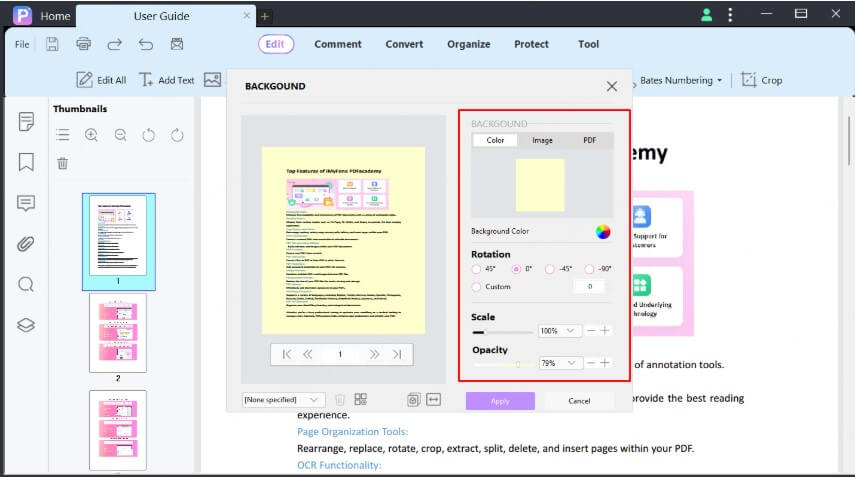Screen dimensions: 855x478
Task: Click the fit width icon
Action: click(x=433, y=400)
